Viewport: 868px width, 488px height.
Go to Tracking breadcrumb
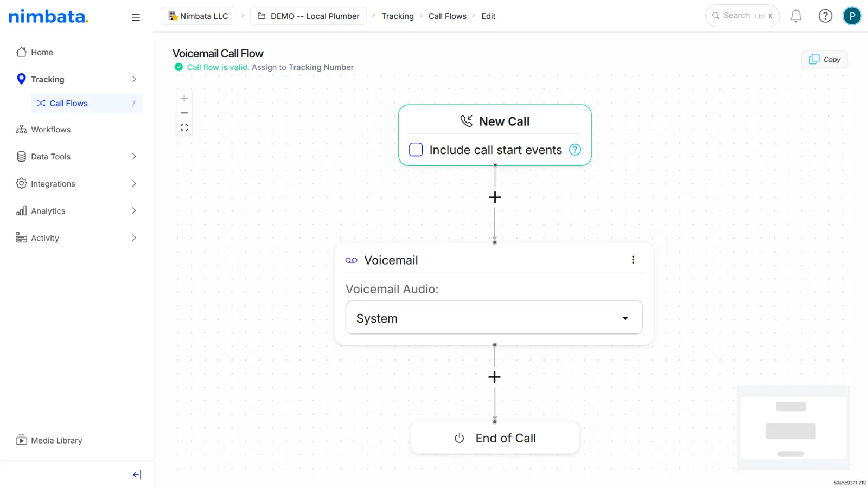398,16
